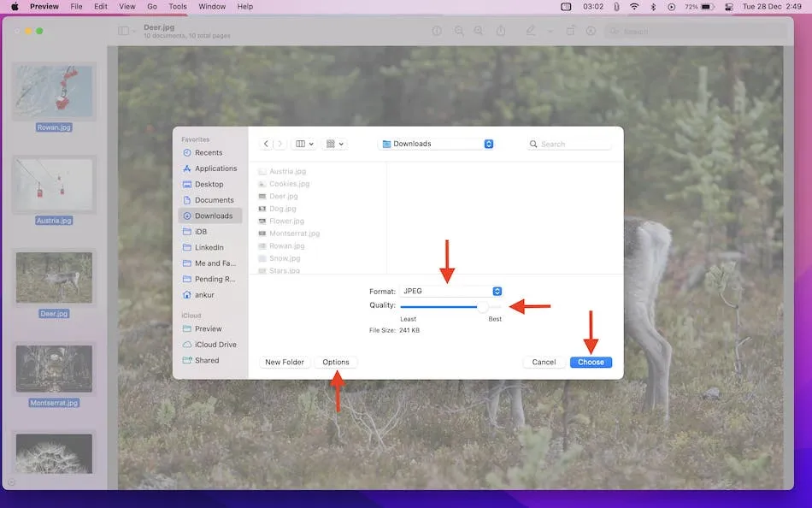Viewport: 812px width, 508px height.
Task: Open the Tools menu in menu bar
Action: tap(178, 7)
